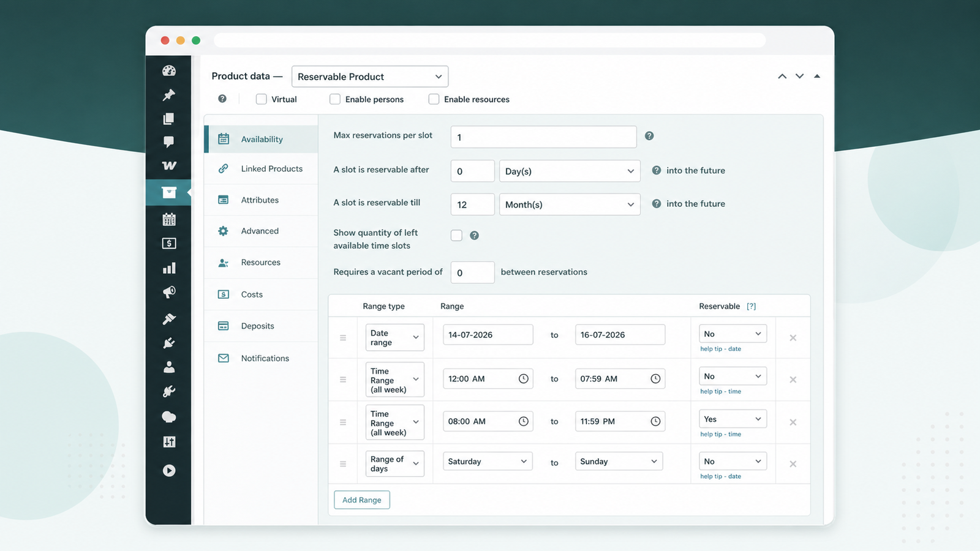Click the clock icon in 11:59 PM field

655,421
